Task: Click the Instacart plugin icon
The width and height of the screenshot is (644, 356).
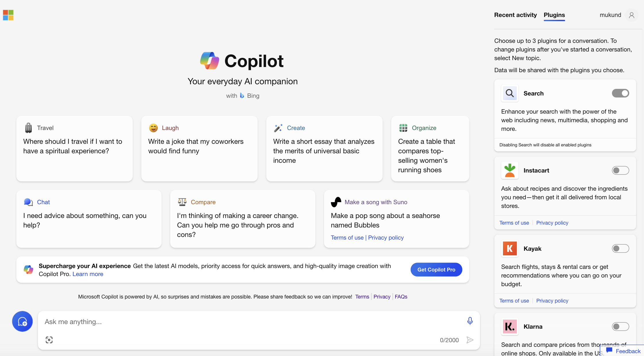Action: pyautogui.click(x=509, y=170)
